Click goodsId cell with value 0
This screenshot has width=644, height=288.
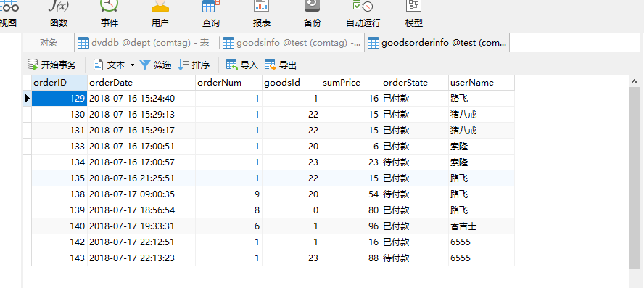click(292, 210)
